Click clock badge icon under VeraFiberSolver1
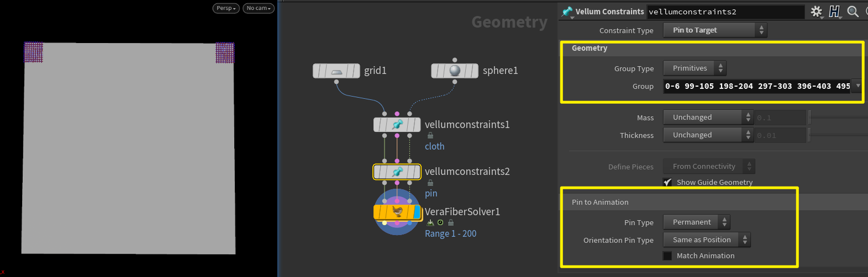This screenshot has height=277, width=868. point(440,222)
